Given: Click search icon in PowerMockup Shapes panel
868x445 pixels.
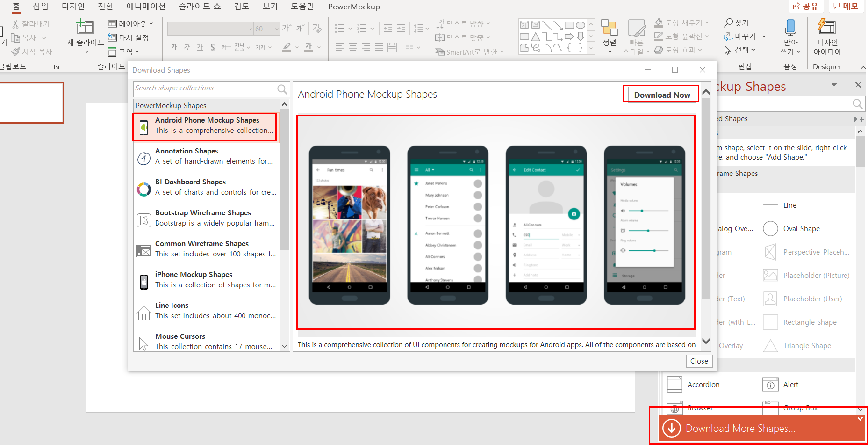Looking at the screenshot, I should coord(857,104).
